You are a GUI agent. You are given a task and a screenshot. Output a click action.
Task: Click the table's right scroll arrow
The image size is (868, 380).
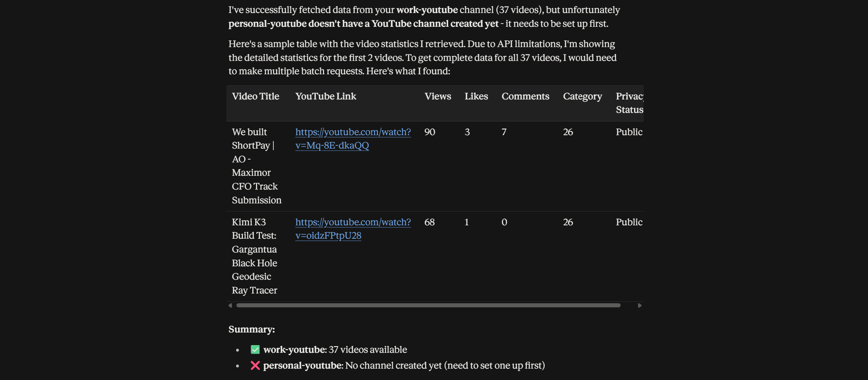pos(640,305)
